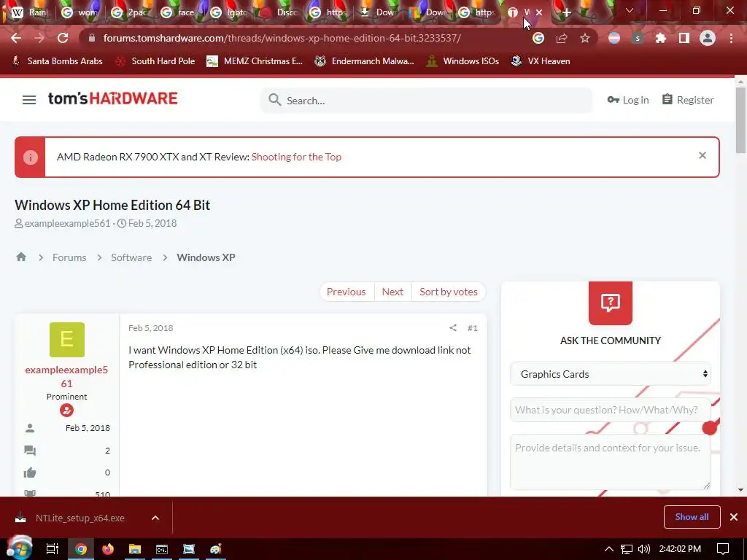Switch to the lgbtq Google tab
Viewport: 747px width, 560px height.
pos(228,12)
